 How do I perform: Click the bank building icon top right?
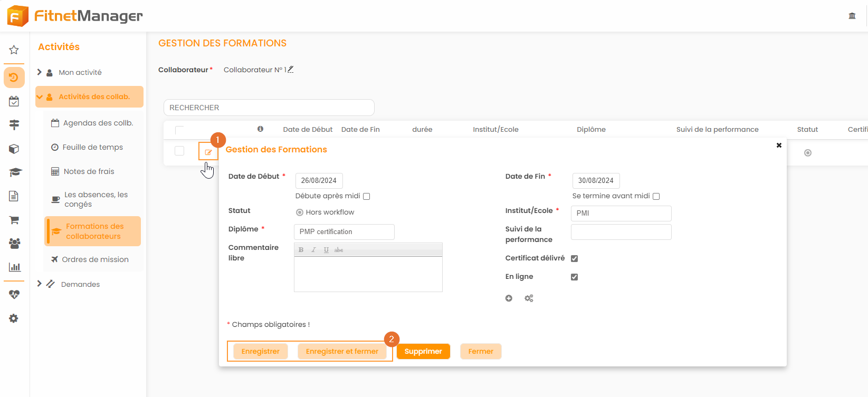coord(852,16)
